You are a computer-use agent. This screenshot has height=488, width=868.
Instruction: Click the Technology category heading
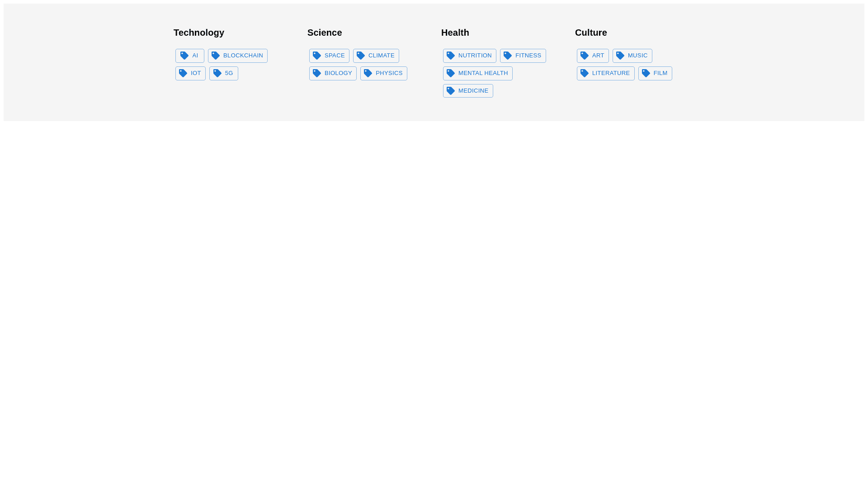[199, 33]
